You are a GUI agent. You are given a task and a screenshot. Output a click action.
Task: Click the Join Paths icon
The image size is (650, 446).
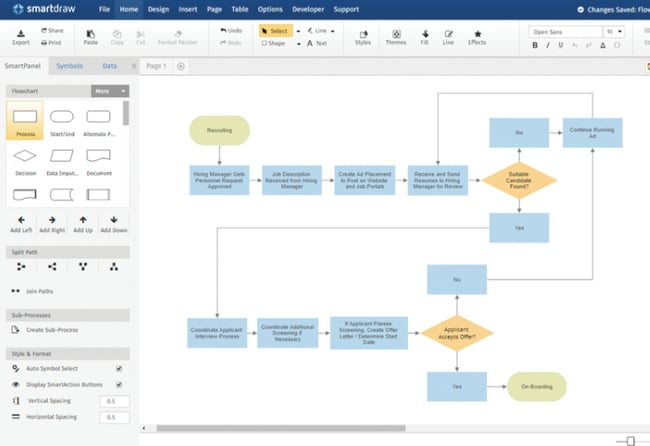point(16,291)
